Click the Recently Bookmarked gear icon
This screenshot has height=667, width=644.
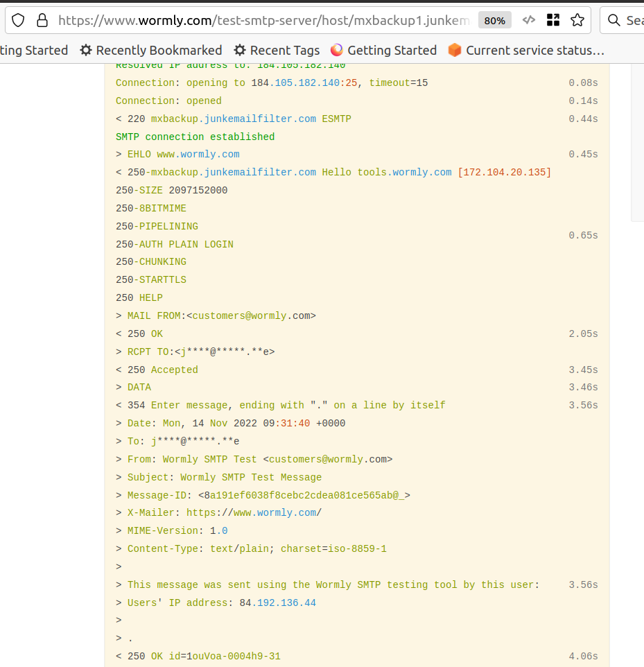point(86,50)
